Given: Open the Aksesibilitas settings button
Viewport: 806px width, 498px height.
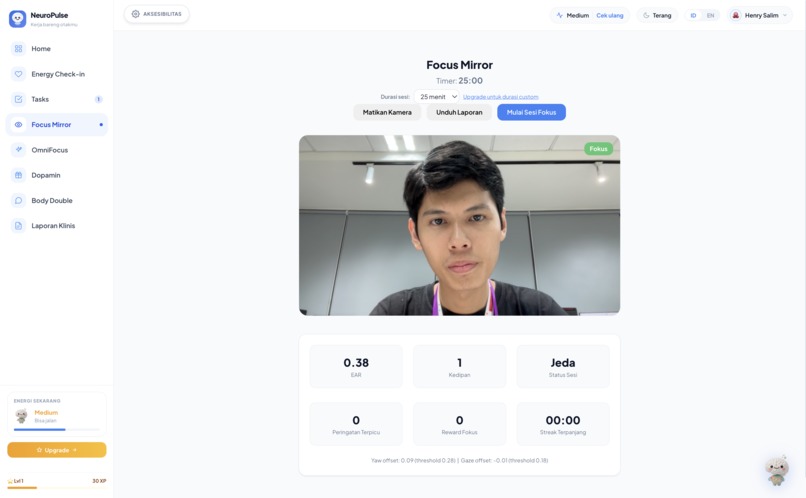Looking at the screenshot, I should tap(157, 14).
